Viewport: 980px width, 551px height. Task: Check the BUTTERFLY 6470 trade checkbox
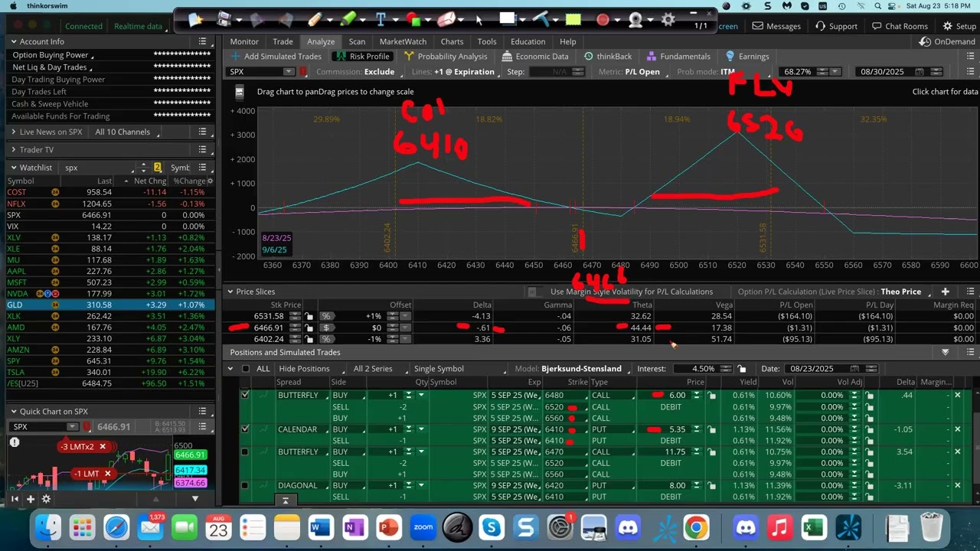pos(245,452)
